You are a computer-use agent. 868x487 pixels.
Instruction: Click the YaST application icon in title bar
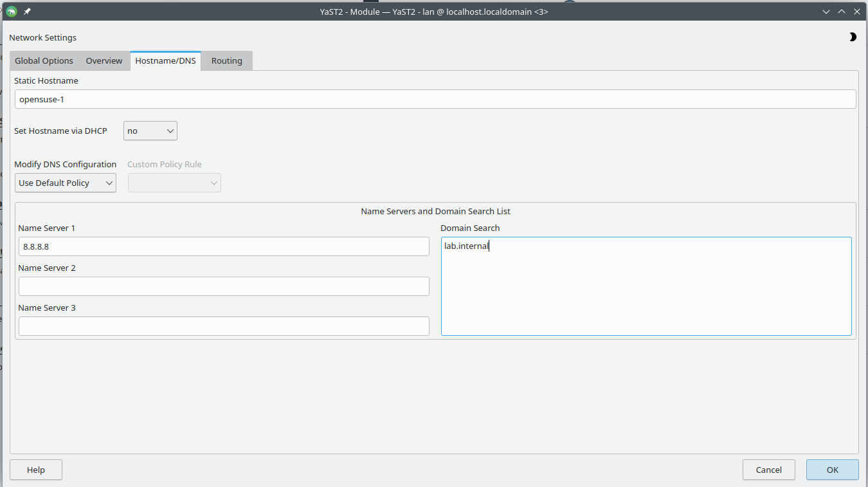[x=11, y=12]
